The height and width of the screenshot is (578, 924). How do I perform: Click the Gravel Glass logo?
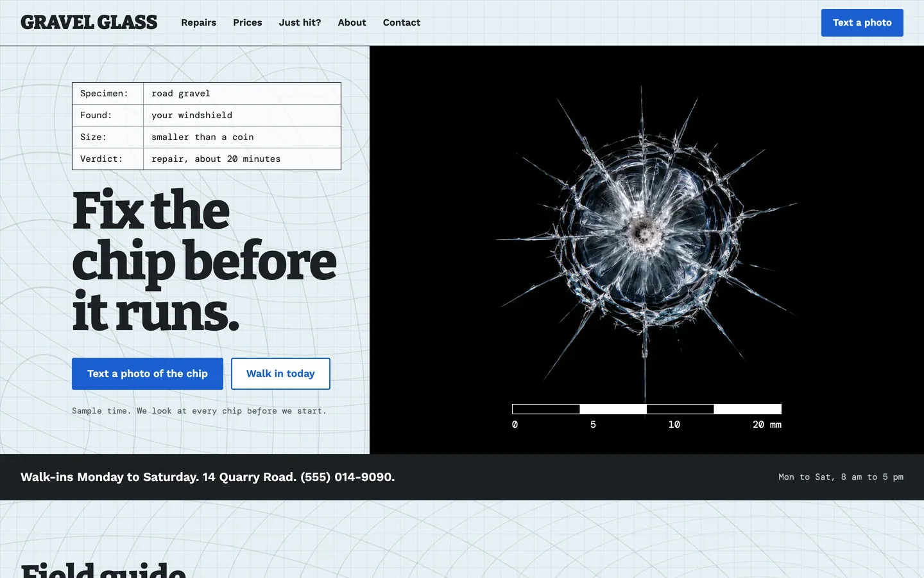coord(89,22)
